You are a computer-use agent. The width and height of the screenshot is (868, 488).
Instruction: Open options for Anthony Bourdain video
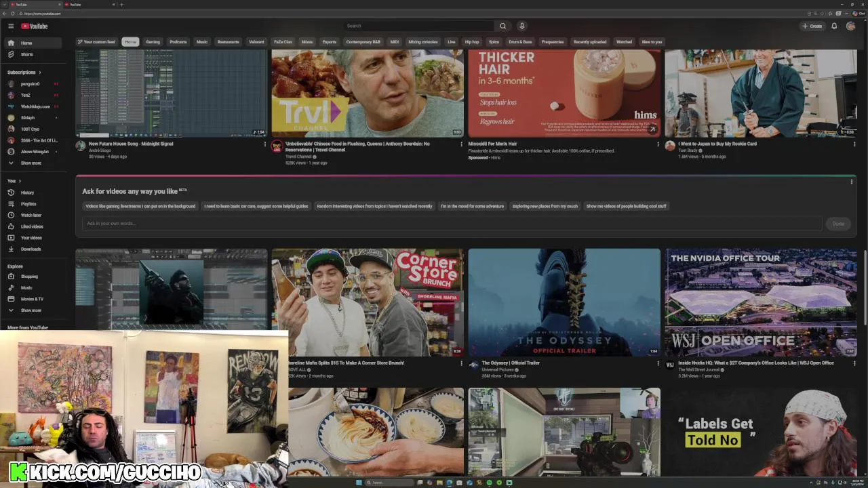(461, 144)
